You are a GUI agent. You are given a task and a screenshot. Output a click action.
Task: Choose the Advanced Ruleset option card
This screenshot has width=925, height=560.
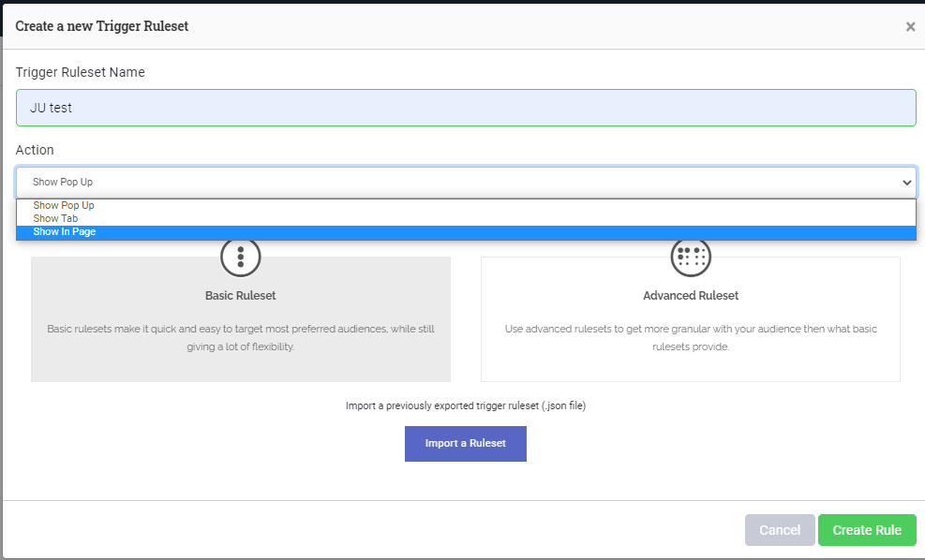(x=691, y=318)
